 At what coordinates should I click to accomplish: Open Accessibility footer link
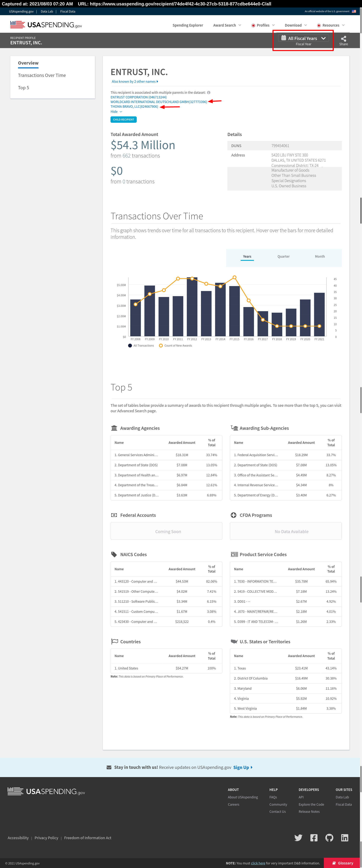[x=18, y=838]
